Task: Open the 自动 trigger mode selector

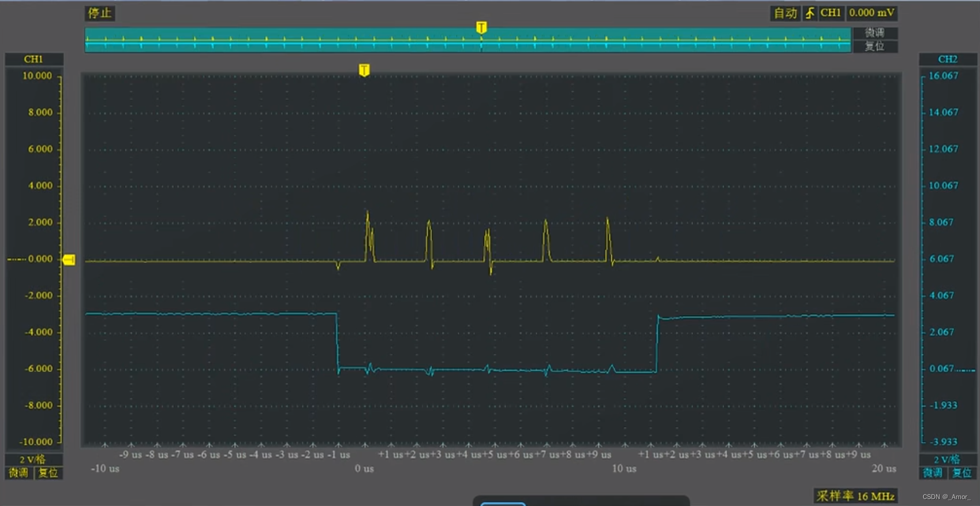Action: coord(786,13)
